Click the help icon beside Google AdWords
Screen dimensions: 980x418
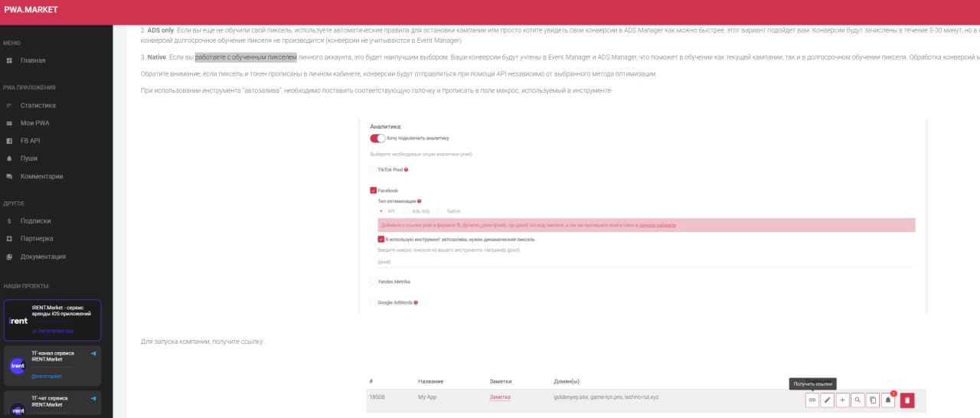point(416,302)
